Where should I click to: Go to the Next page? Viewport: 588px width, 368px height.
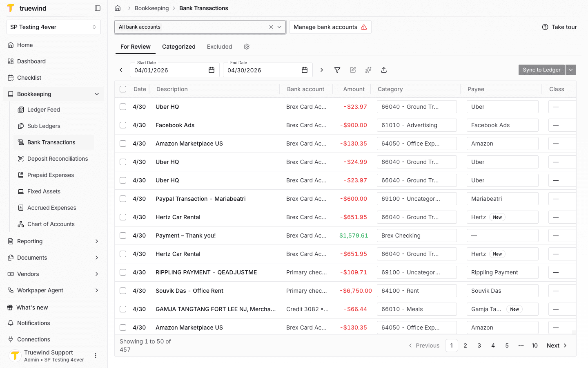coord(557,346)
